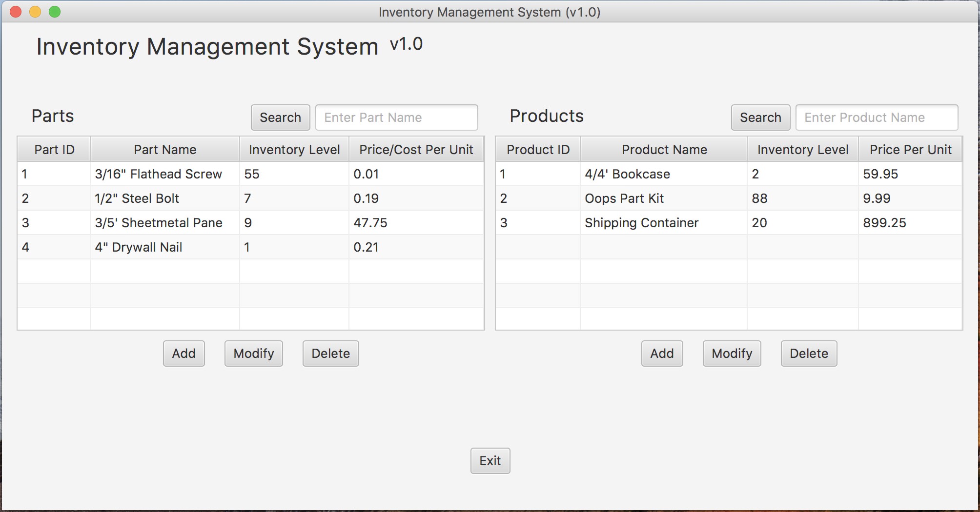Exit the application
The height and width of the screenshot is (512, 980).
(x=490, y=461)
